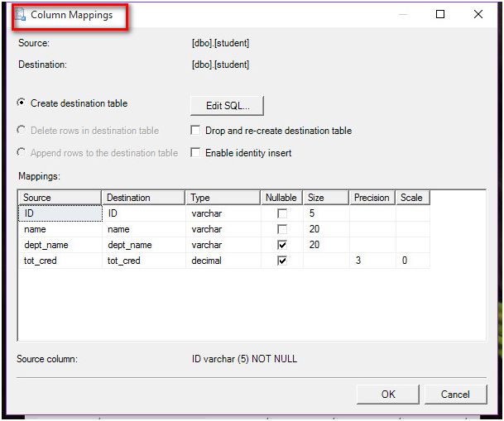Toggle Nullable checkbox for ID row
This screenshot has height=421, width=504.
tap(282, 213)
